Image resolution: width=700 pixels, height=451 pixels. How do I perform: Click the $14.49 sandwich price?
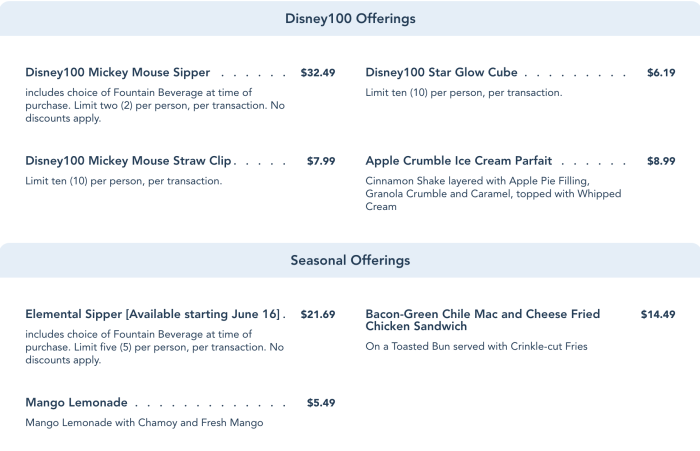pyautogui.click(x=658, y=314)
